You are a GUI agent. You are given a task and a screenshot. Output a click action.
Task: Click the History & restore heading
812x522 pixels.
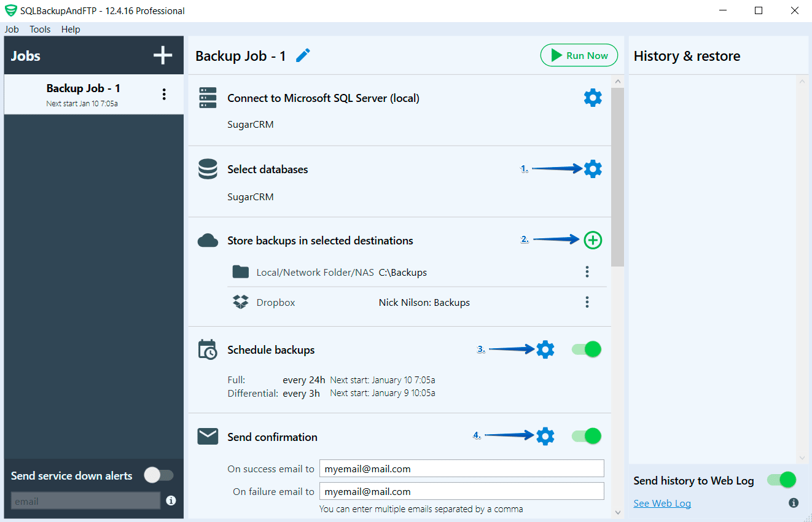[687, 56]
